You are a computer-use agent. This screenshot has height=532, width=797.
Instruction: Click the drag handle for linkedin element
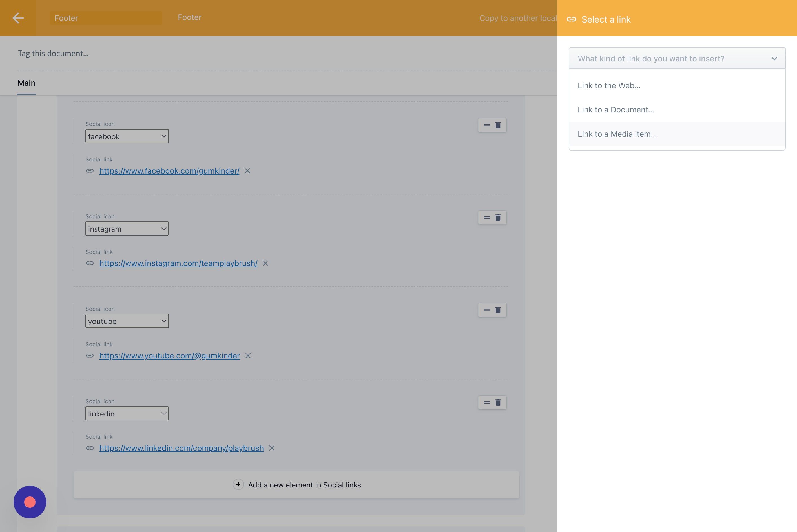click(x=486, y=402)
